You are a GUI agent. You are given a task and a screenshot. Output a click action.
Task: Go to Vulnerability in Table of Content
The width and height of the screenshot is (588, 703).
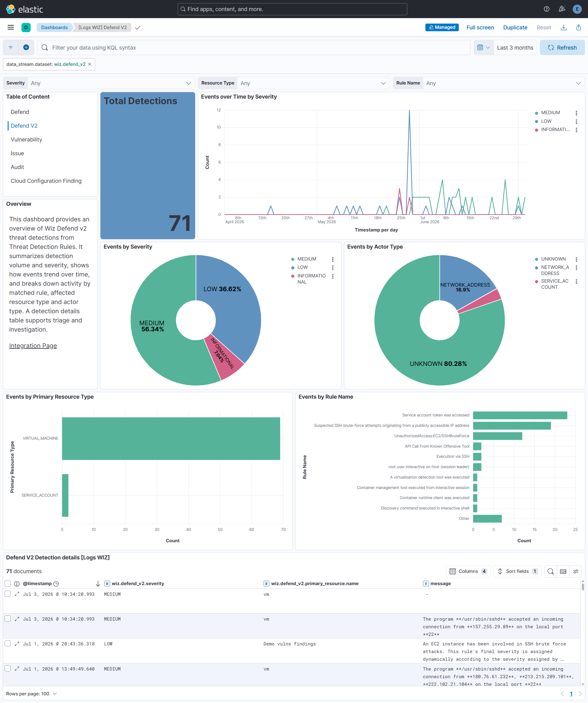coord(26,140)
